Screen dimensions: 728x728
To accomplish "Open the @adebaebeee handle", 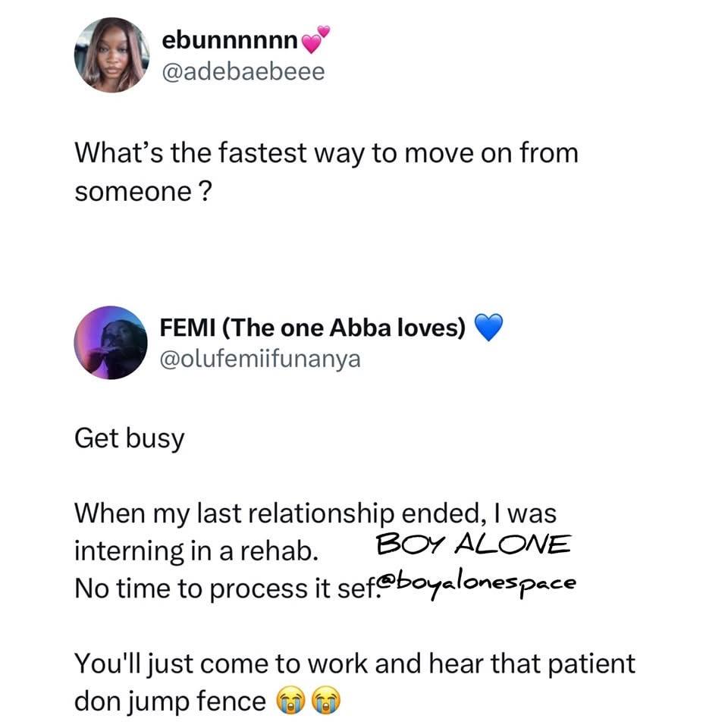I will point(243,72).
